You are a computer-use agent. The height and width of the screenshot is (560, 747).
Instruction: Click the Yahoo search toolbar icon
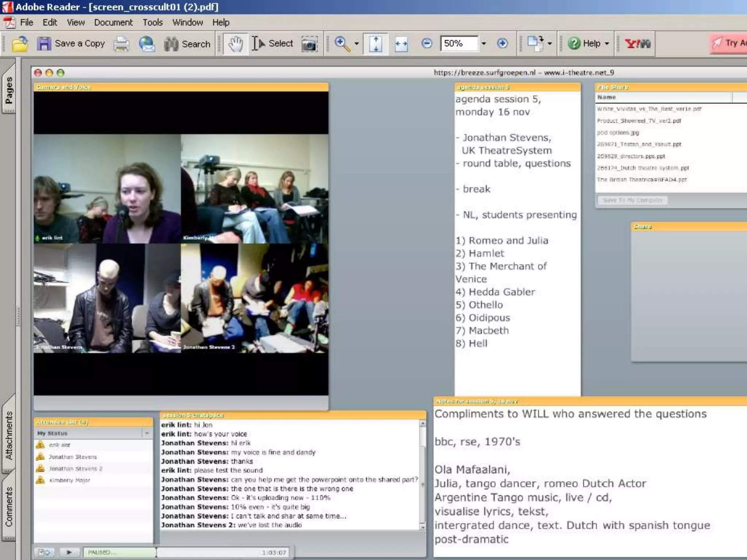[x=637, y=44]
